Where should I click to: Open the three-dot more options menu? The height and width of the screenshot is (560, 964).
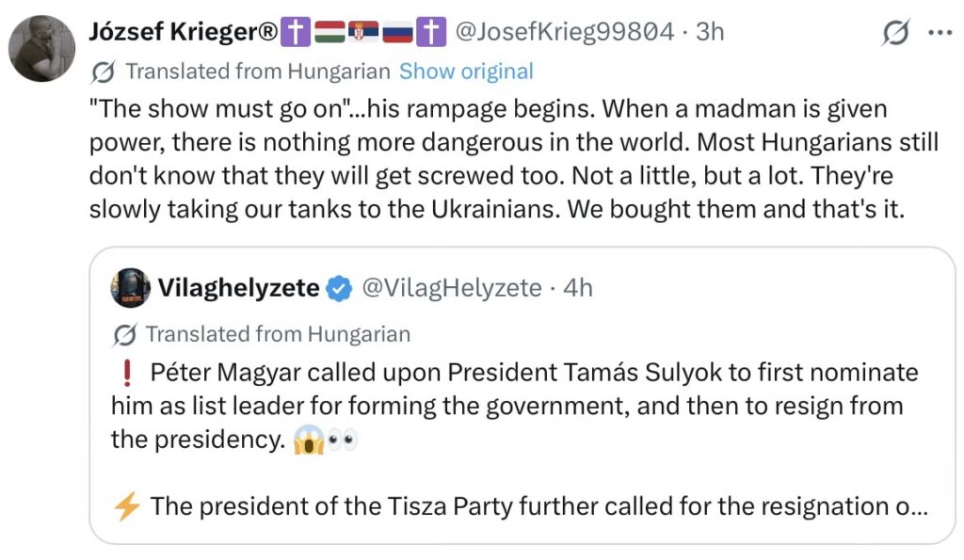(940, 32)
